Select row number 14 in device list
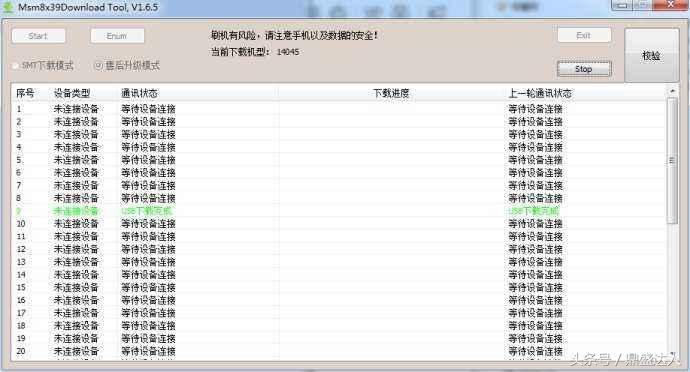Image resolution: width=690 pixels, height=372 pixels. (x=338, y=275)
